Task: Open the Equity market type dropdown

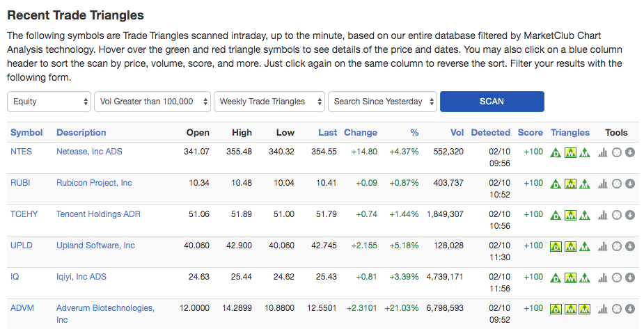Action: click(49, 102)
